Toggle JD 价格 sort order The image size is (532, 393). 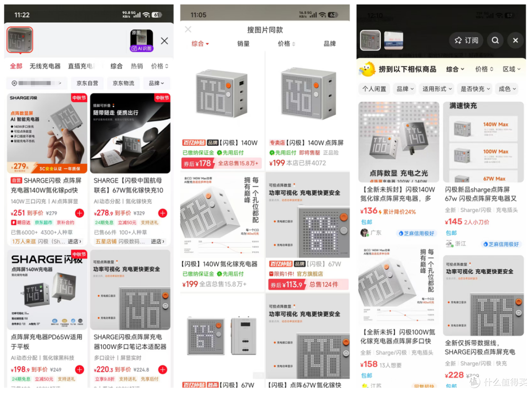160,66
